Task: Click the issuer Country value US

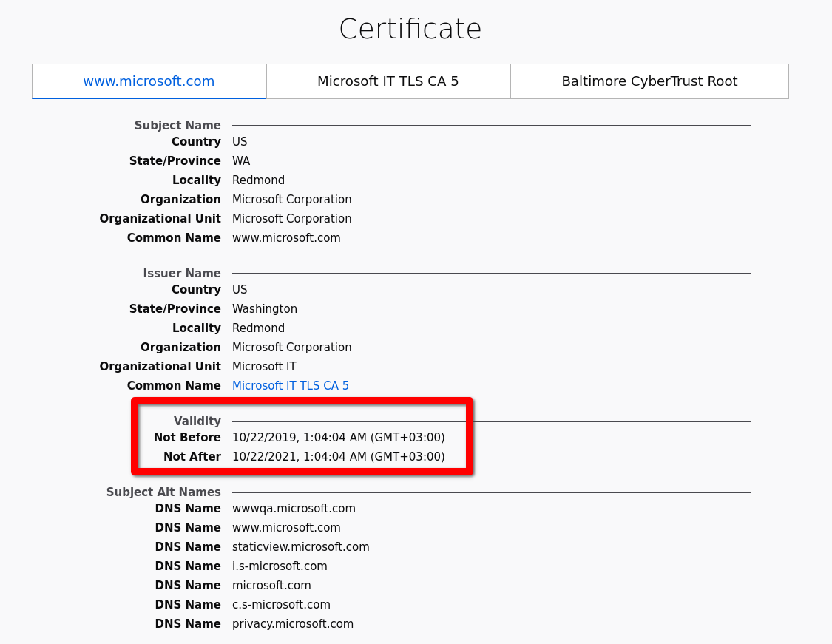Action: 240,290
